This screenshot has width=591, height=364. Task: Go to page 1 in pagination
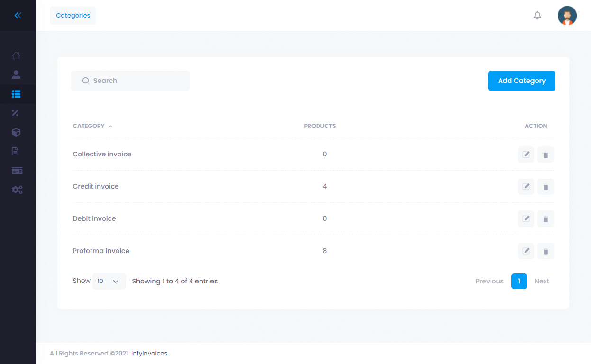tap(519, 281)
